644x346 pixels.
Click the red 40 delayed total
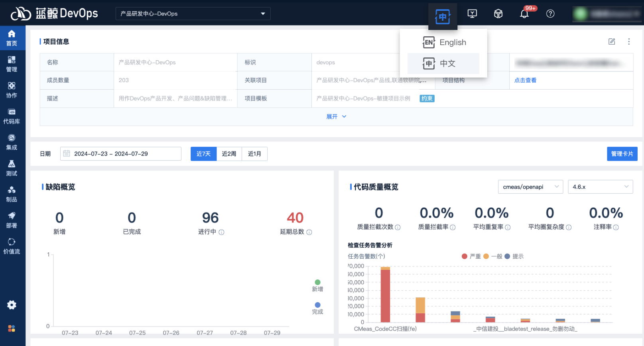[295, 218]
